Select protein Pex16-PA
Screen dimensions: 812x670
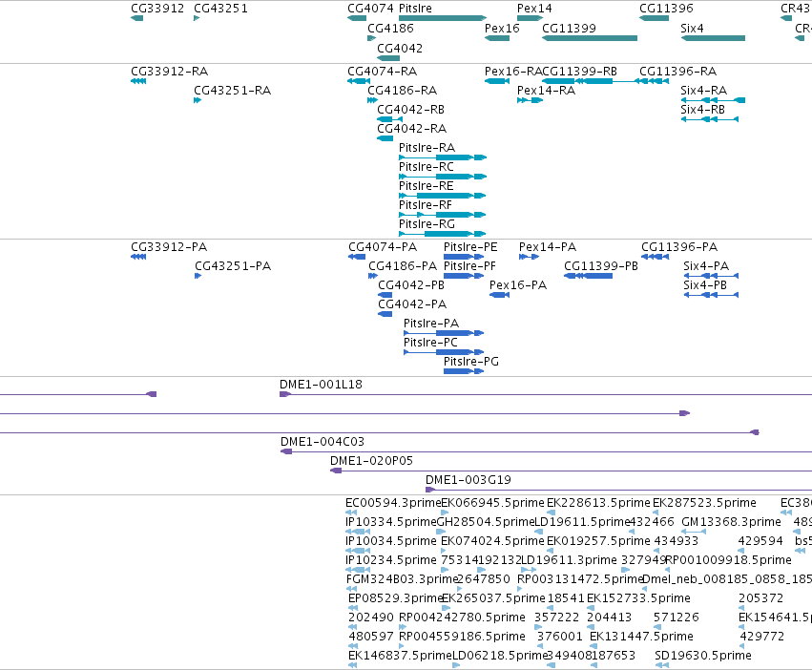point(518,285)
